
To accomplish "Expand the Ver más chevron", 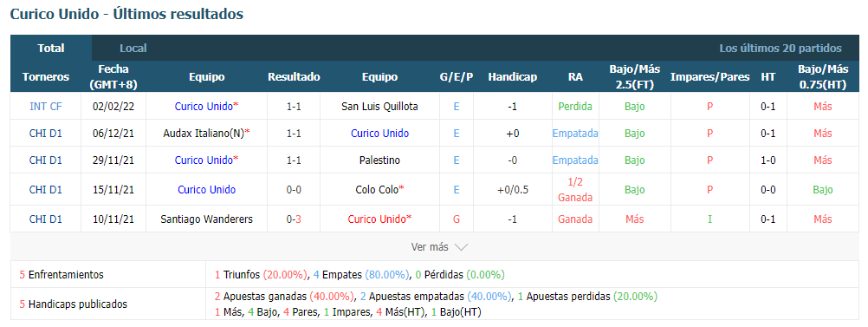I will click(461, 247).
